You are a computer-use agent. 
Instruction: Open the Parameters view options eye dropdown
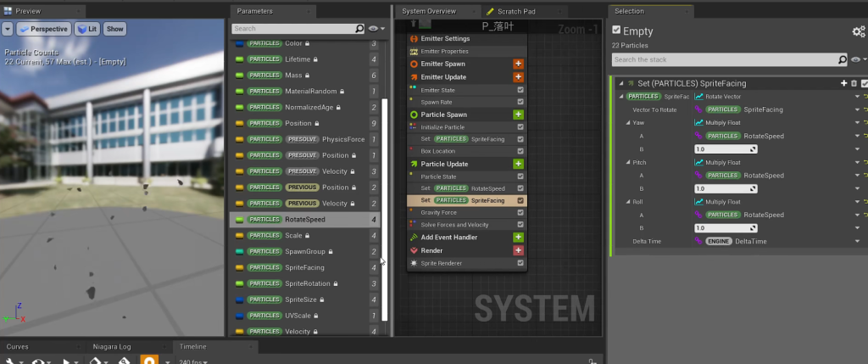pos(376,28)
